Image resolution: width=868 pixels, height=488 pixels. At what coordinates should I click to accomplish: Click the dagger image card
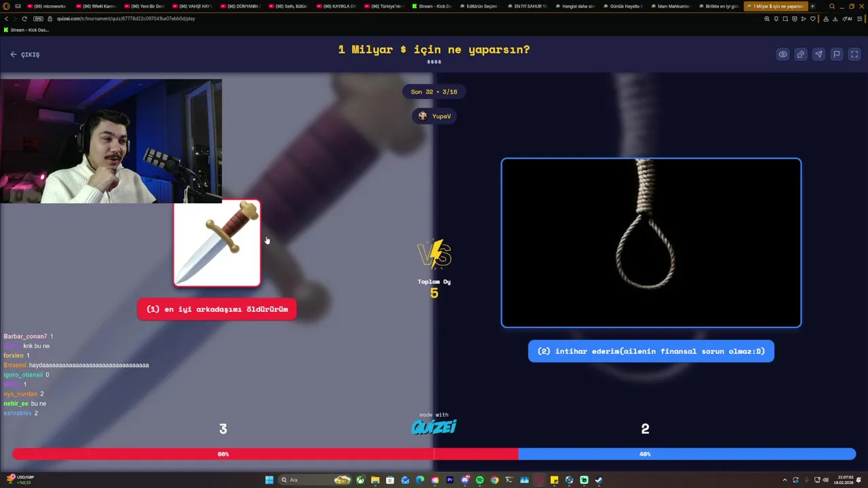click(x=217, y=243)
